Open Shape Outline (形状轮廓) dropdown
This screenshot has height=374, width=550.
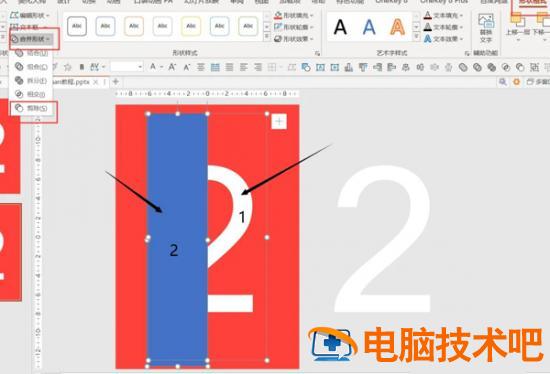(294, 27)
